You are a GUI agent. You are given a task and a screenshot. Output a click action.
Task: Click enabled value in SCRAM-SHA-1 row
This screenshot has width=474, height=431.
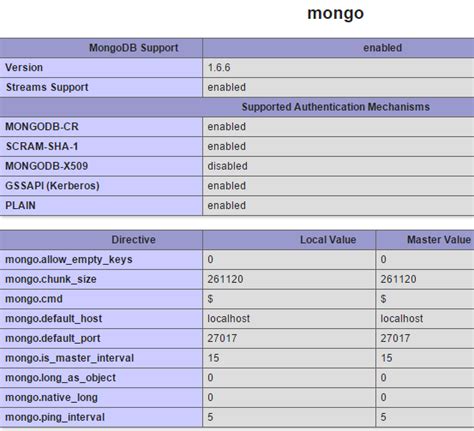[227, 146]
